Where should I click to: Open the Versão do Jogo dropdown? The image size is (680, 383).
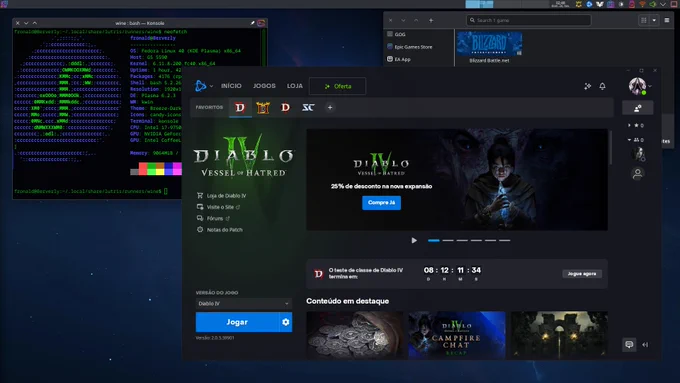(244, 304)
